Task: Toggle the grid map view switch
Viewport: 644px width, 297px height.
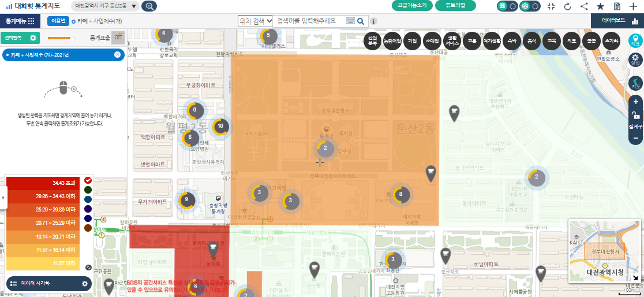Action: coord(507,6)
